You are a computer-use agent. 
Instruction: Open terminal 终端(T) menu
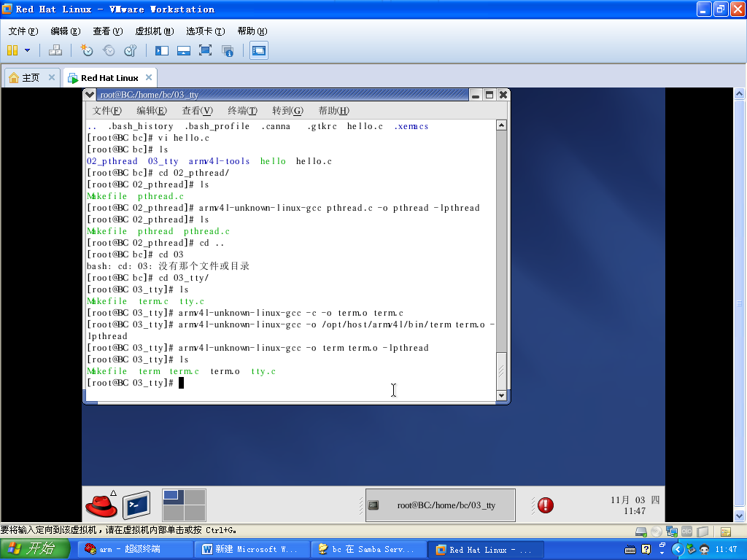242,111
